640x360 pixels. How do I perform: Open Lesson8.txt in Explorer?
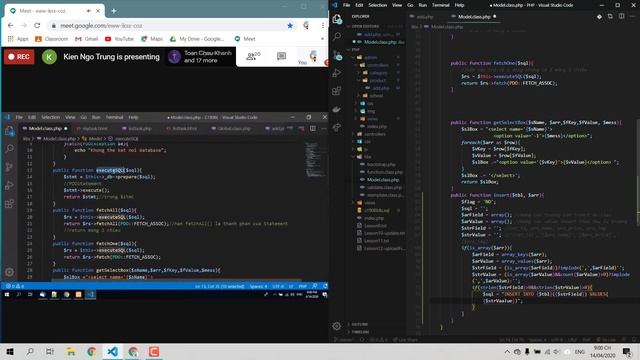coord(375,226)
